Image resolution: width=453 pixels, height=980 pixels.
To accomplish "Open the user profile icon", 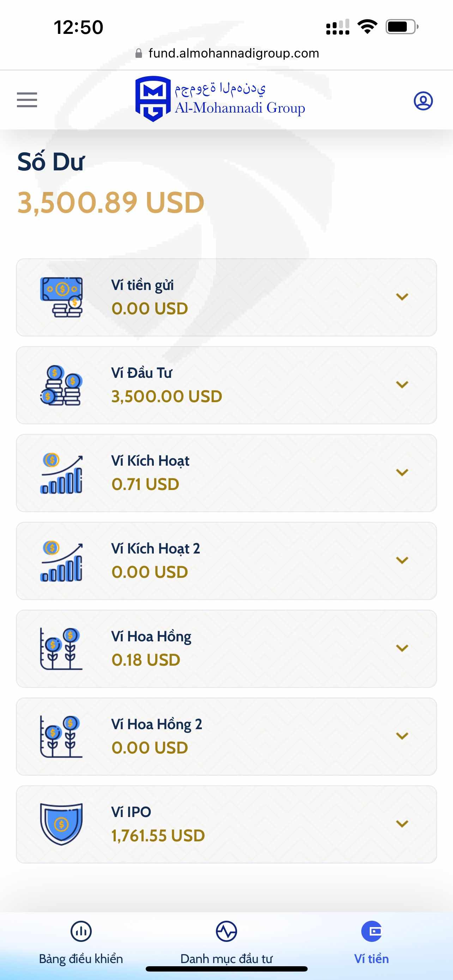I will coord(423,101).
